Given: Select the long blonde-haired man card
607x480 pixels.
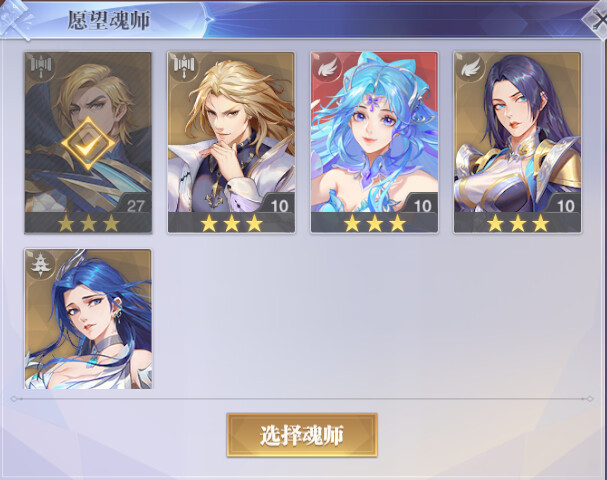Looking at the screenshot, I should point(231,142).
